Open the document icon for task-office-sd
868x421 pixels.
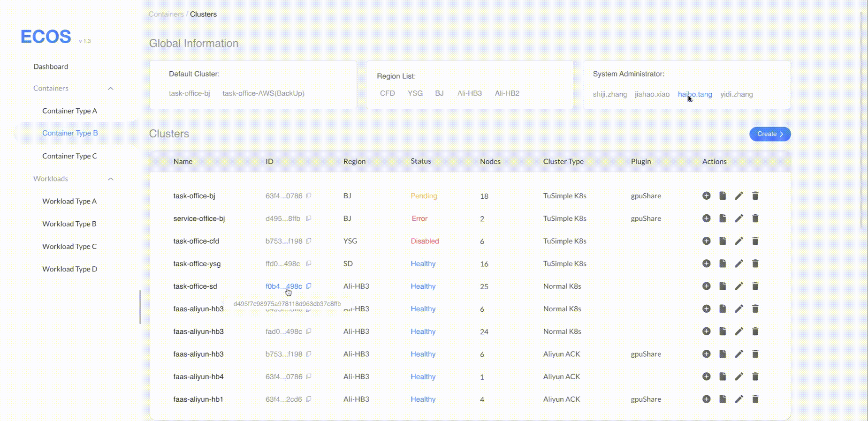tap(723, 286)
